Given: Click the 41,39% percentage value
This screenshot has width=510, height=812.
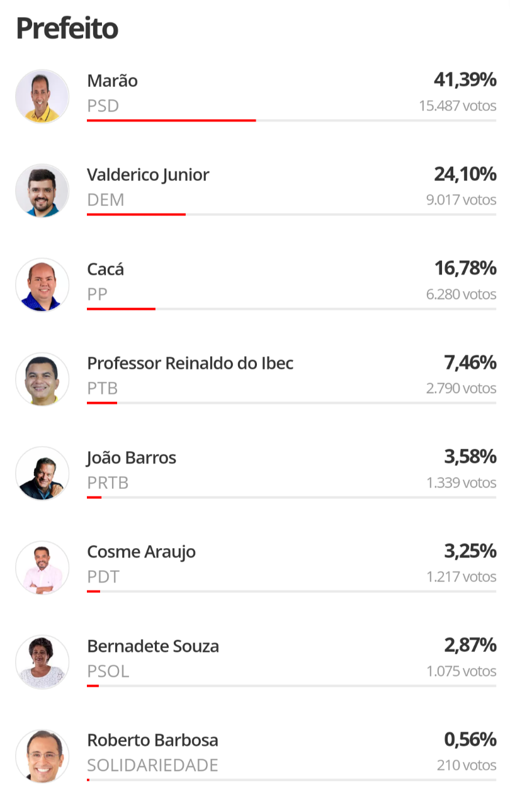Looking at the screenshot, I should tap(465, 79).
